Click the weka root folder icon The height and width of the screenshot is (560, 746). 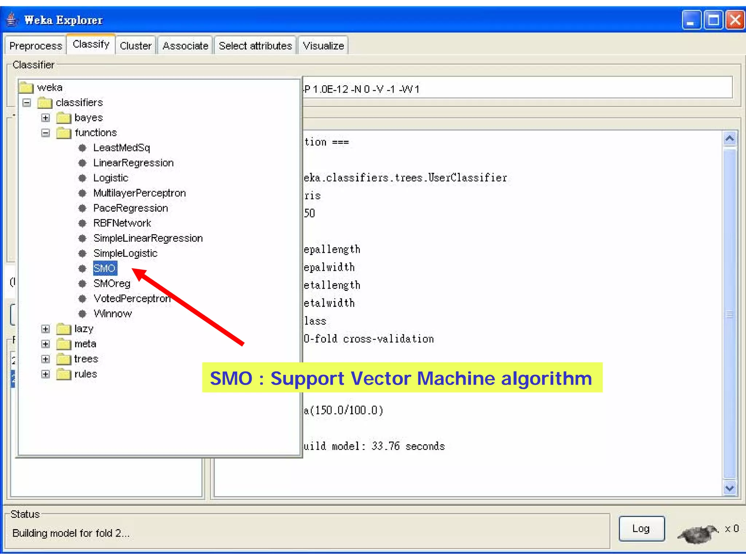(26, 87)
